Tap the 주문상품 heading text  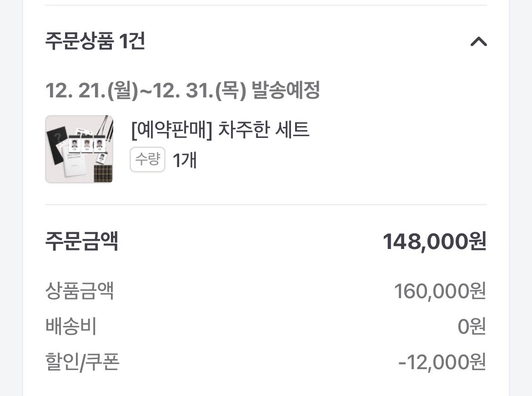[79, 41]
